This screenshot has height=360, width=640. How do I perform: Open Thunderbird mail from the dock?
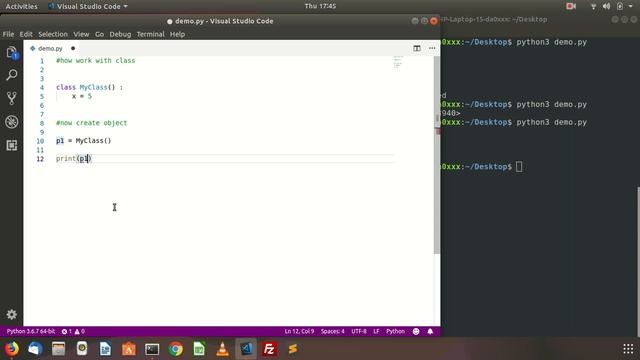coord(35,349)
